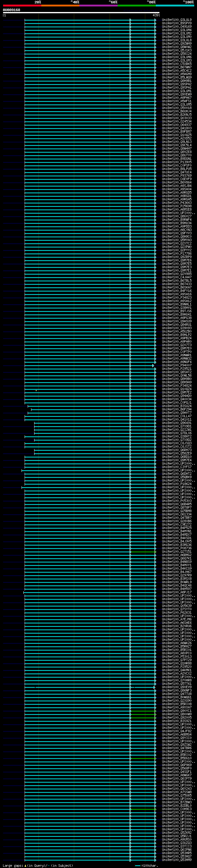197x868 pixels.
Task: Open hit UniRef100_O49169
Action: [x=176, y=26]
